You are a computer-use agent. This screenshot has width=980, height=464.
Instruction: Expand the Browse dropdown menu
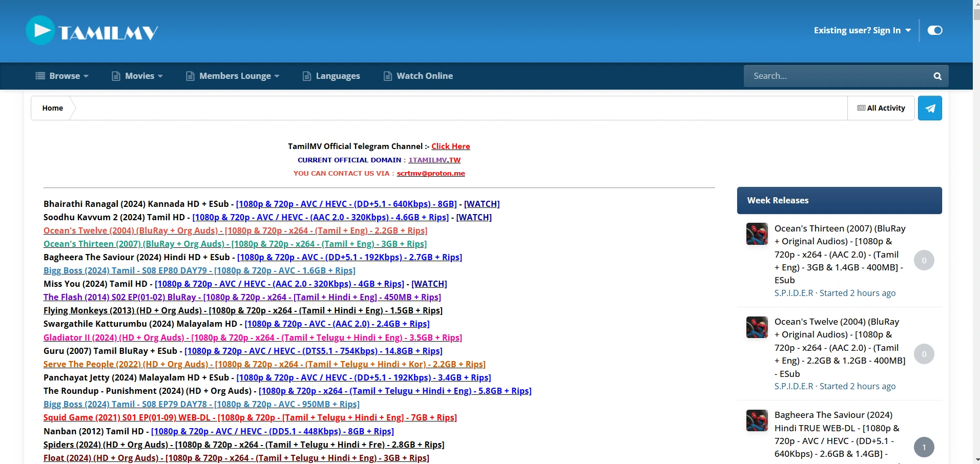pos(62,76)
